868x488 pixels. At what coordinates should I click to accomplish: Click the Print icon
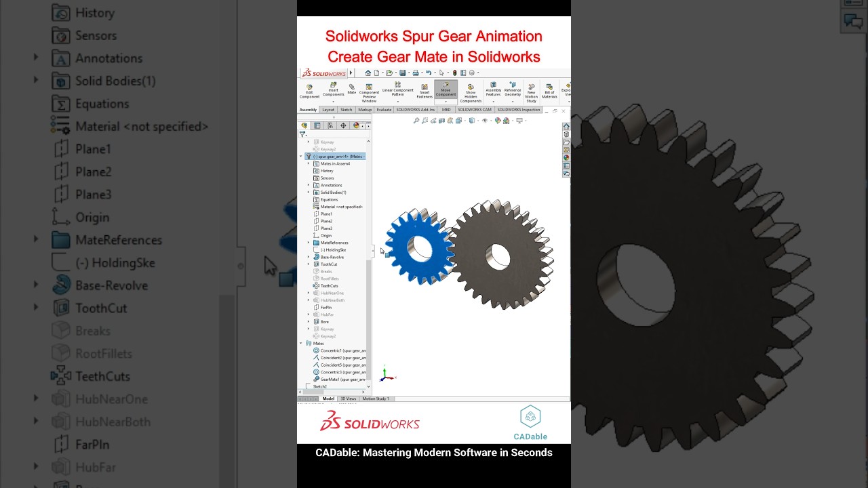[x=416, y=73]
